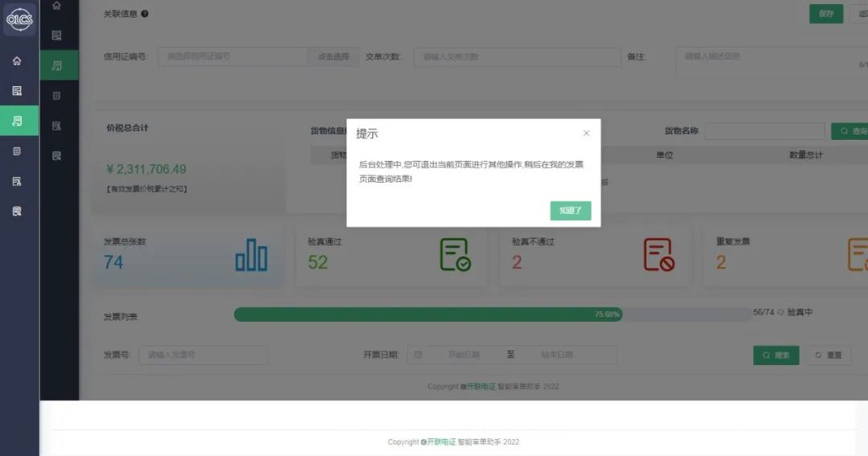Click the 重置 reset button
Image resolution: width=868 pixels, height=456 pixels.
coord(828,355)
